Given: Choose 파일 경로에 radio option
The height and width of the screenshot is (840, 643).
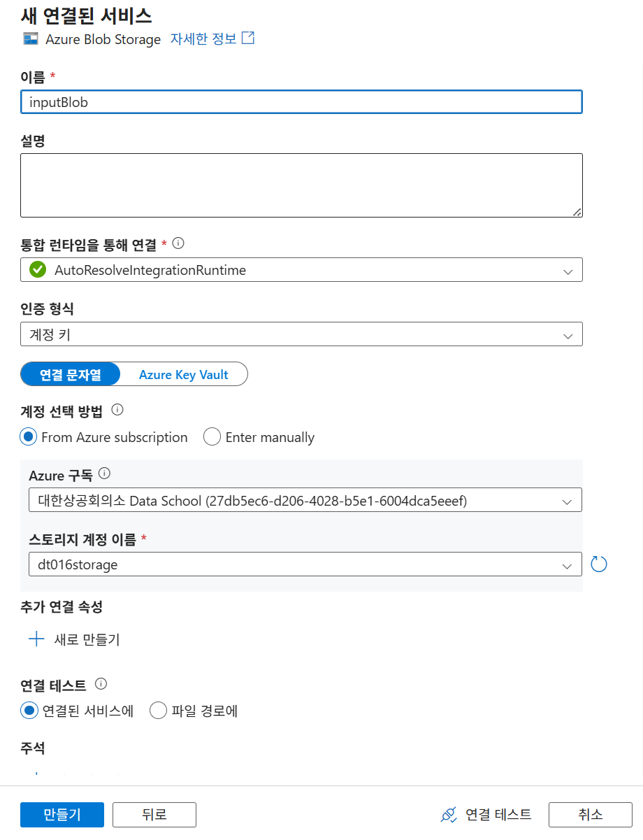Looking at the screenshot, I should [159, 711].
